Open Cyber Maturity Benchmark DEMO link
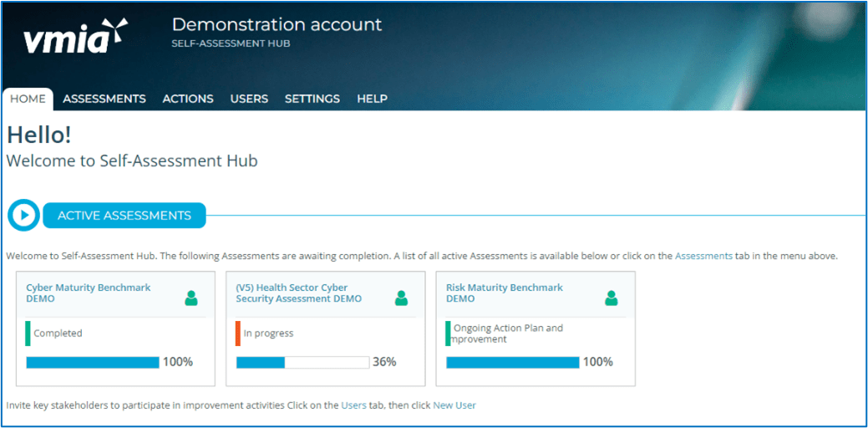The height and width of the screenshot is (428, 868). click(89, 293)
